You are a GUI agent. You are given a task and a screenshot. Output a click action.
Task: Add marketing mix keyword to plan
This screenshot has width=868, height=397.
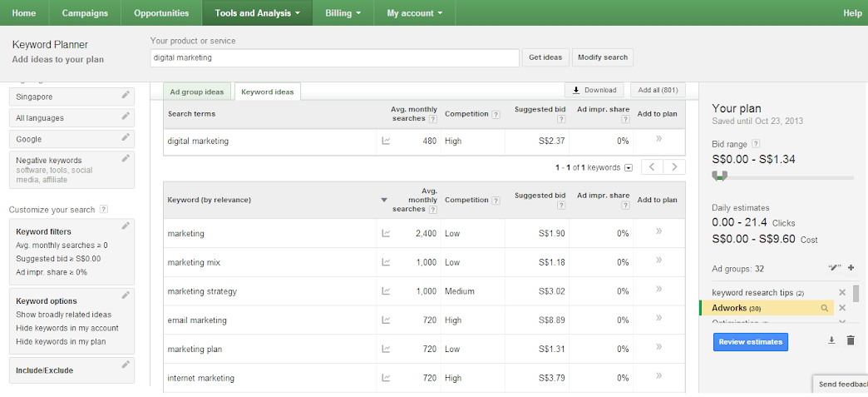pyautogui.click(x=658, y=260)
